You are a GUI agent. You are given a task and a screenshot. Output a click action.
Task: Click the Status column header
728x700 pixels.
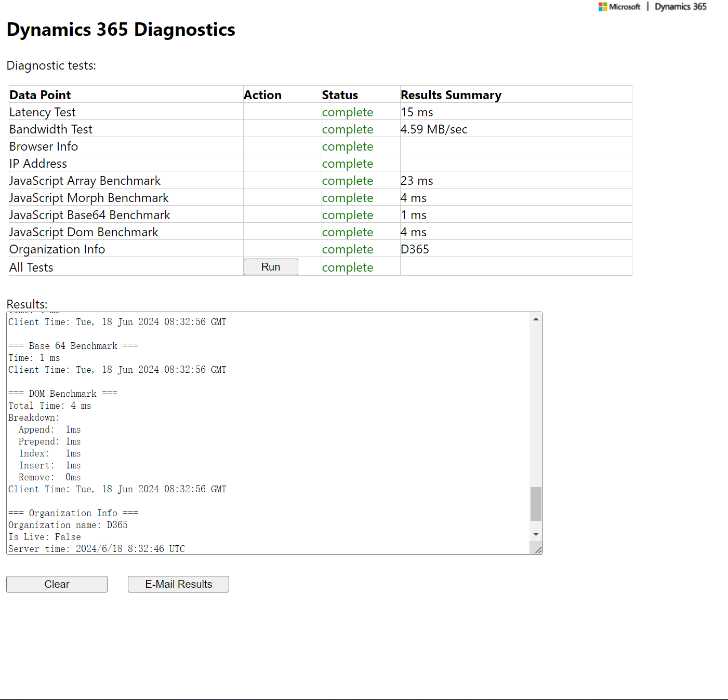(x=340, y=95)
